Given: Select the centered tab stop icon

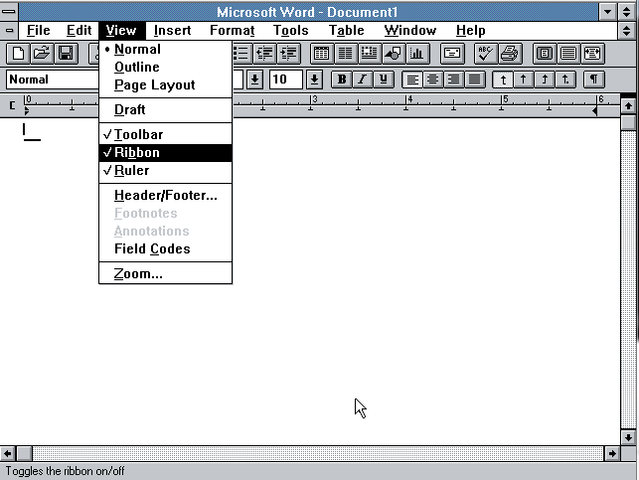Looking at the screenshot, I should tap(524, 79).
